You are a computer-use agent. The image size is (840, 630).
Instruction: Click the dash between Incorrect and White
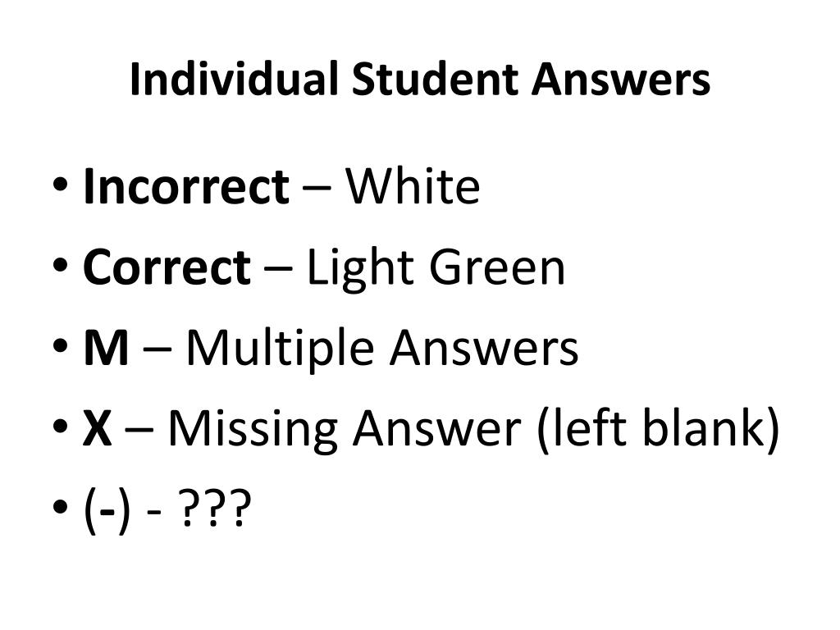coord(317,189)
